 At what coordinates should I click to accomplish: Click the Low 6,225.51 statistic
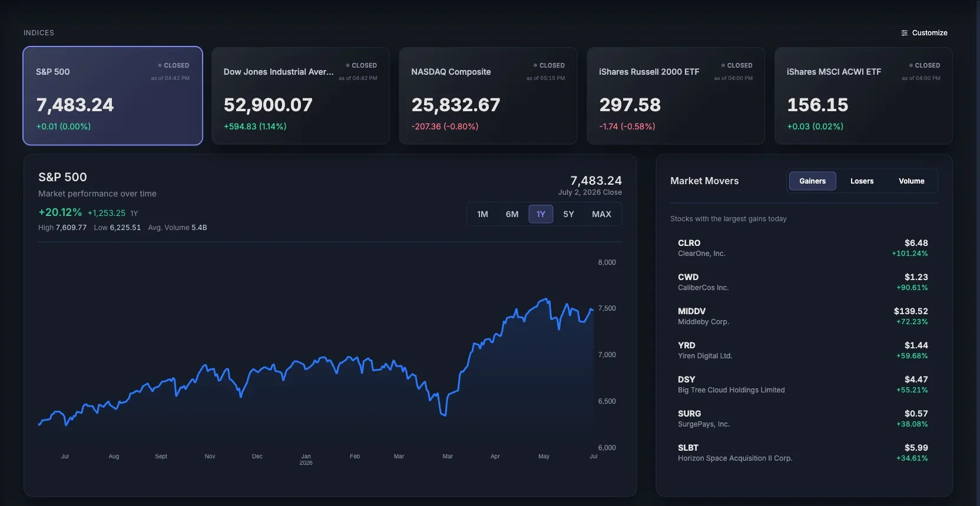coord(117,228)
